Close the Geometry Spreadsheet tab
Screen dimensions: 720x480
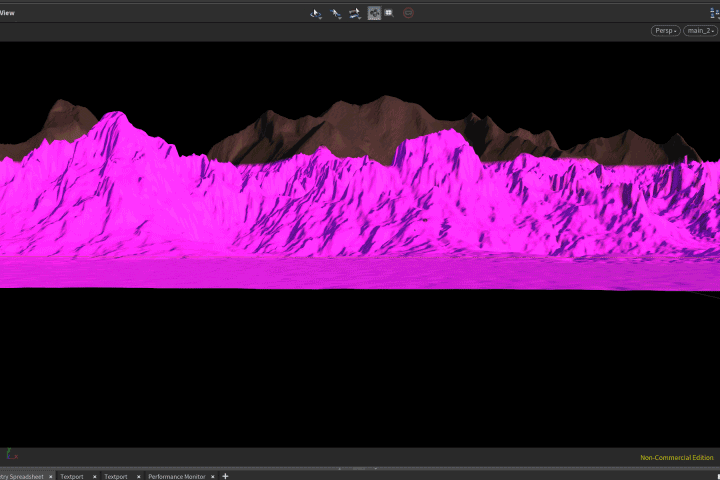51,477
